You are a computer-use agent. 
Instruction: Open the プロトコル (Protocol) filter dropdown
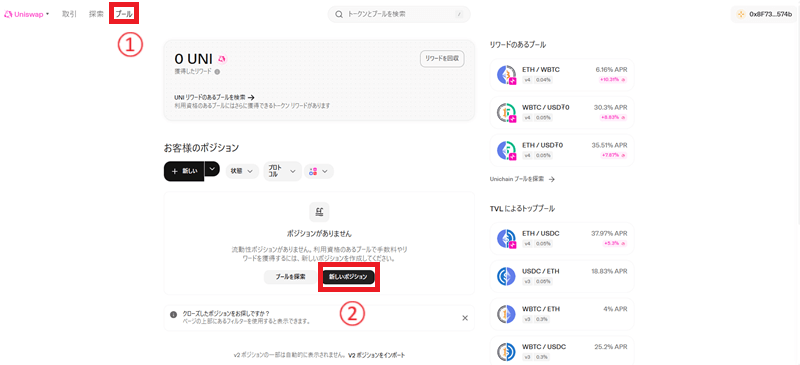click(x=282, y=172)
